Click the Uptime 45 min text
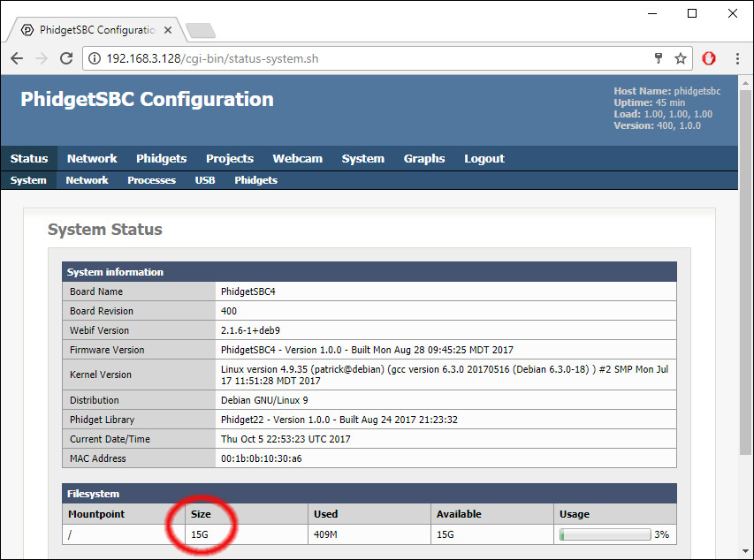This screenshot has width=754, height=560. click(x=649, y=102)
